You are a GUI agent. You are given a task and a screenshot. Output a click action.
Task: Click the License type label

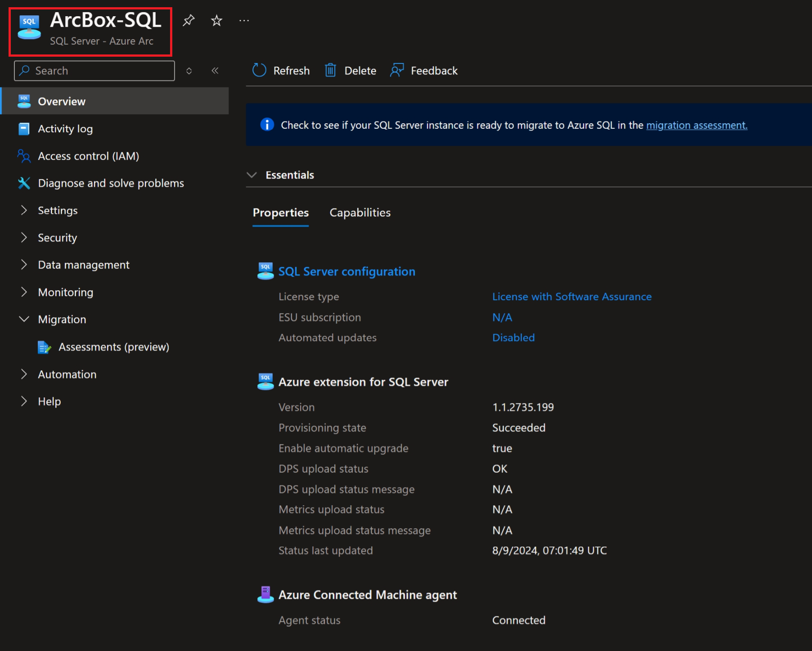tap(309, 296)
